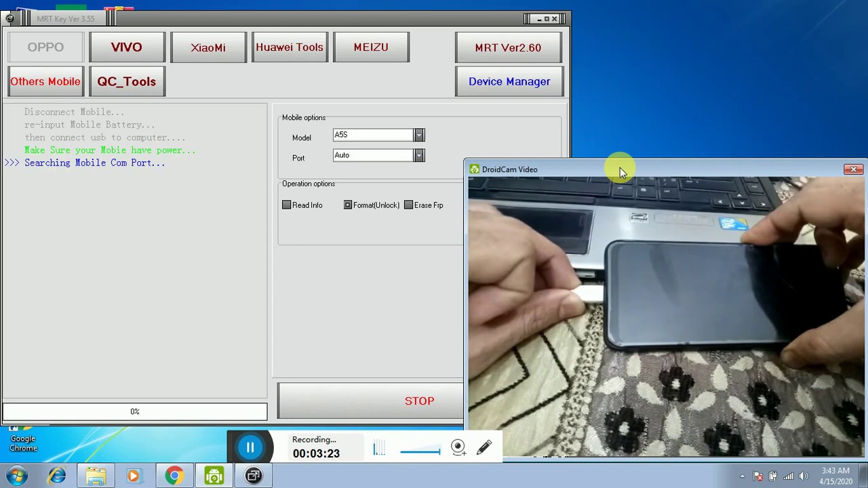Screen dimensions: 868x488
Task: Open Device Manager button
Action: (x=509, y=81)
